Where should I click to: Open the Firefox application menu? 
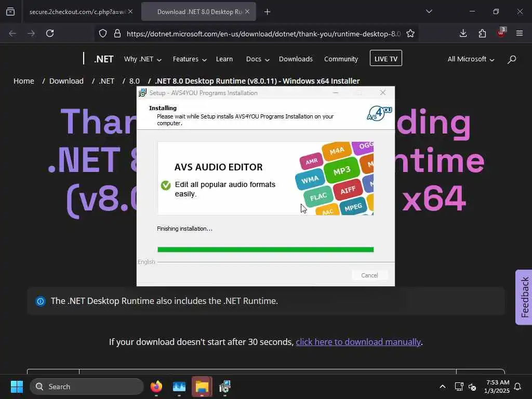[x=520, y=33]
